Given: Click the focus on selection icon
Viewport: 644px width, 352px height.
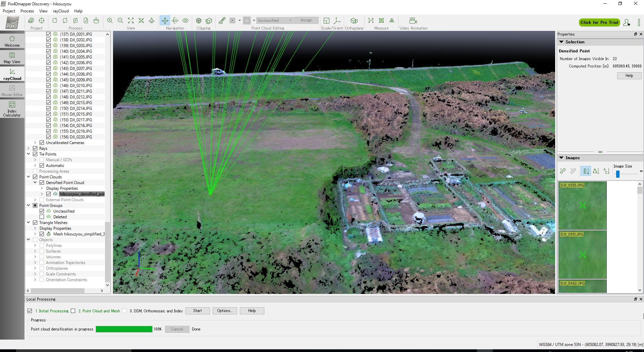Looking at the screenshot, I should pyautogui.click(x=141, y=20).
